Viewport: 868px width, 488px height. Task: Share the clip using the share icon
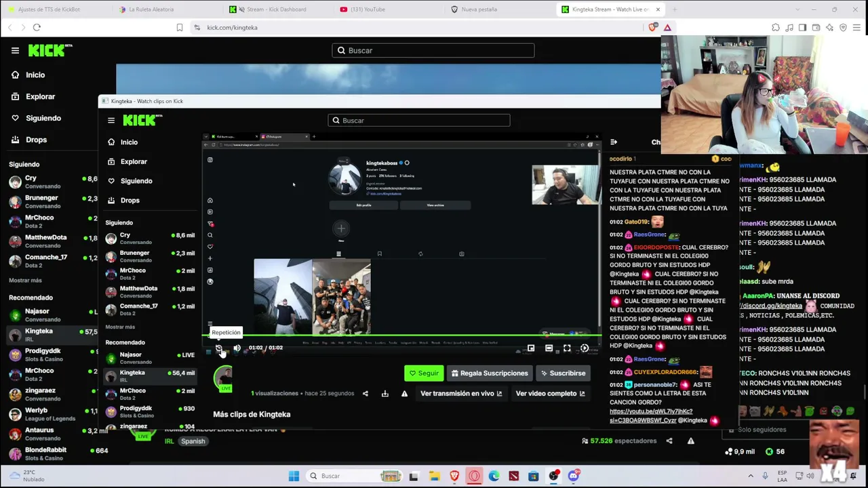point(366,393)
